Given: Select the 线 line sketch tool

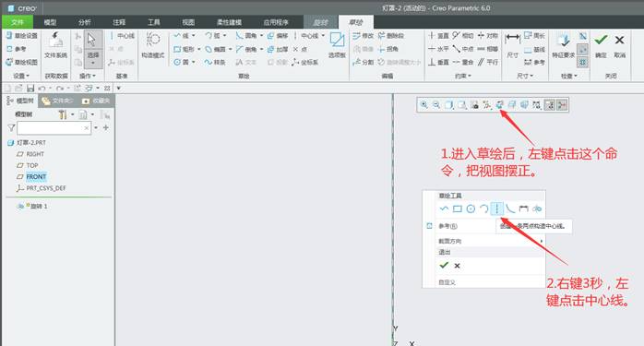Looking at the screenshot, I should (181, 36).
